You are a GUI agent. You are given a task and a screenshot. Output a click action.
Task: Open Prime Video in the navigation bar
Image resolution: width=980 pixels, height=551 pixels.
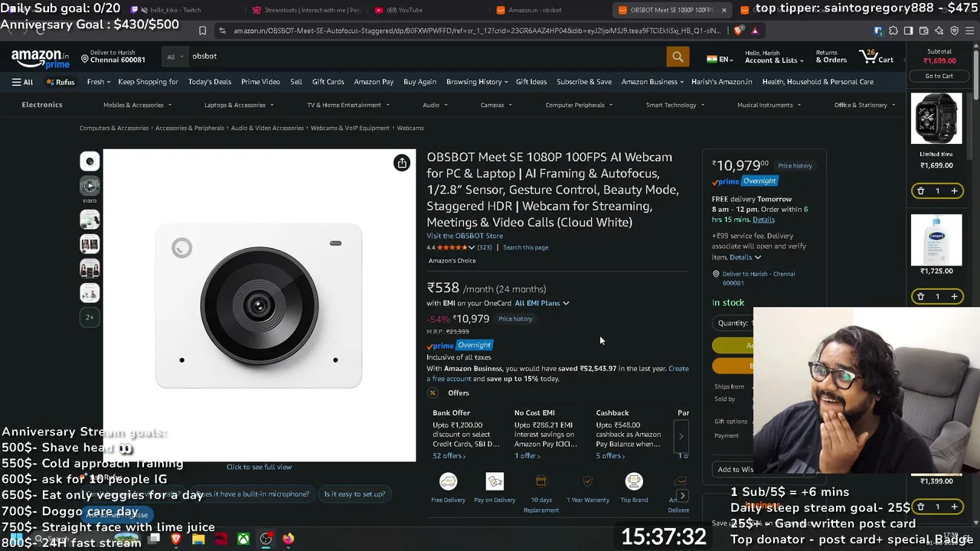coord(260,82)
